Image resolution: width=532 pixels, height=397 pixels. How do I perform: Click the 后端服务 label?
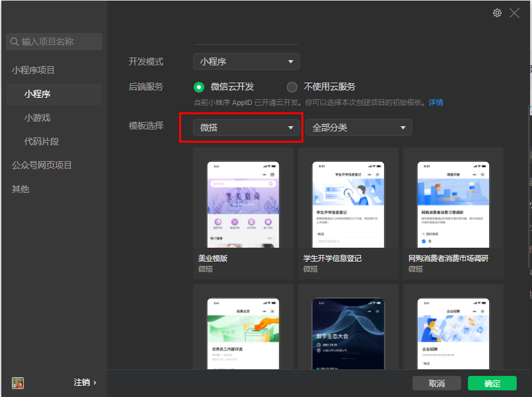point(146,87)
